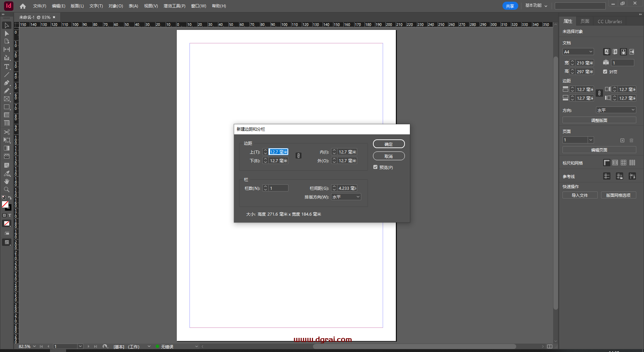The image size is (644, 352).
Task: Open the [基本] (工作) profile dropdown
Action: pos(149,347)
